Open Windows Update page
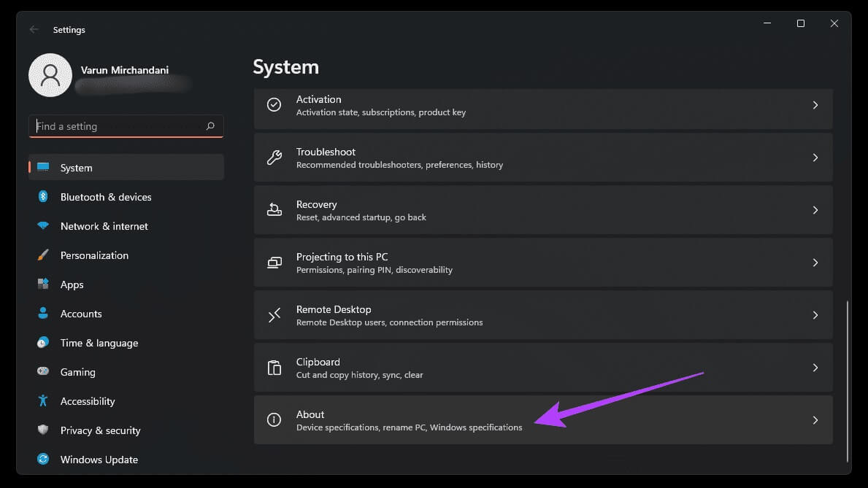Viewport: 868px width, 488px height. click(x=126, y=460)
